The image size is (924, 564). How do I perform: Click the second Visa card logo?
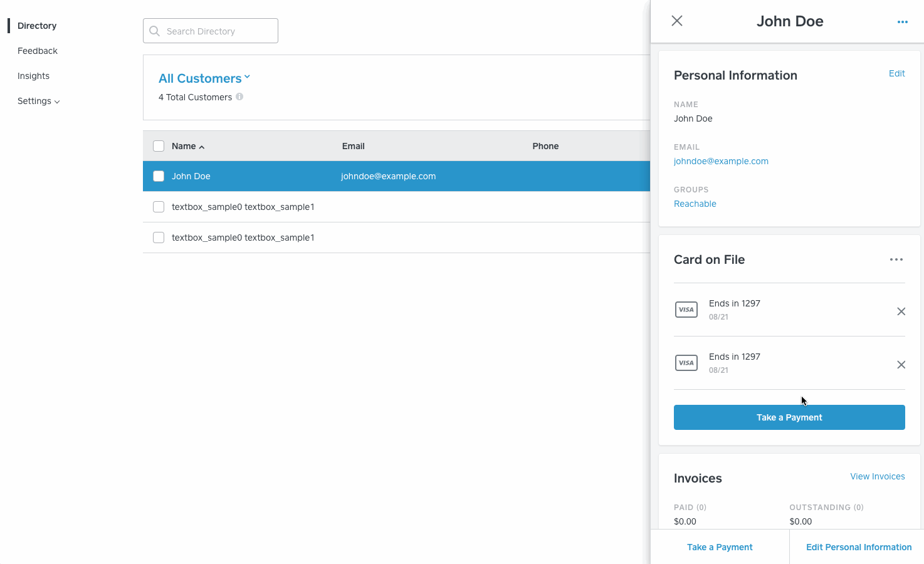click(x=686, y=363)
